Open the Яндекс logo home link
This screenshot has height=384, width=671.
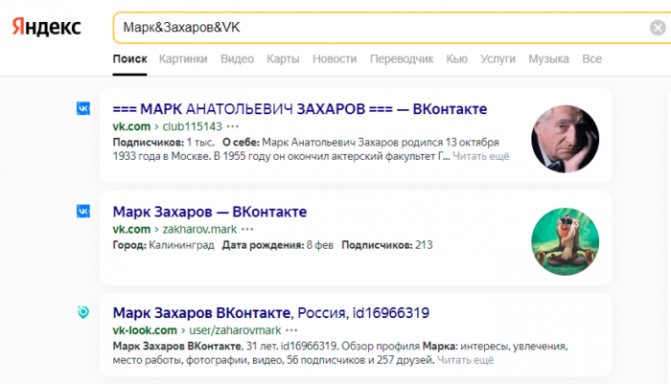point(46,27)
